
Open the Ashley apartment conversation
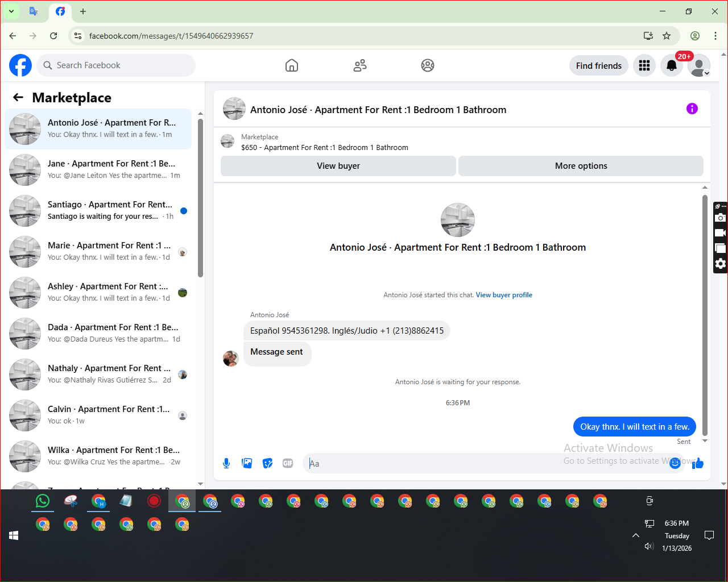pyautogui.click(x=98, y=293)
